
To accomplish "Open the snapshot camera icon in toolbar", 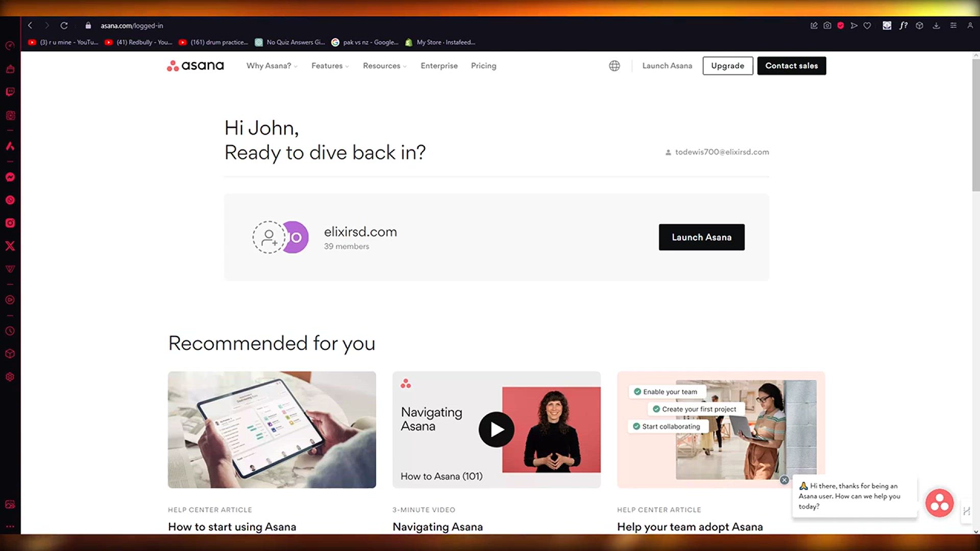I will pos(827,26).
